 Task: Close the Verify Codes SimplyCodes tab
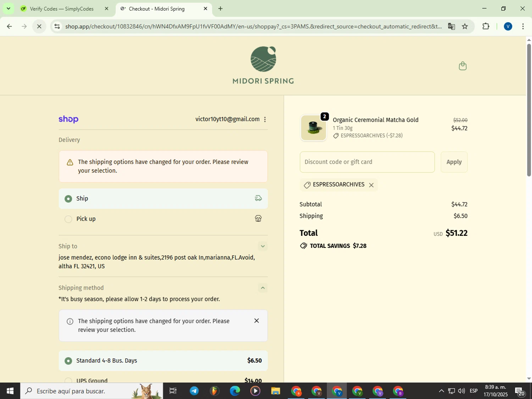point(106,9)
